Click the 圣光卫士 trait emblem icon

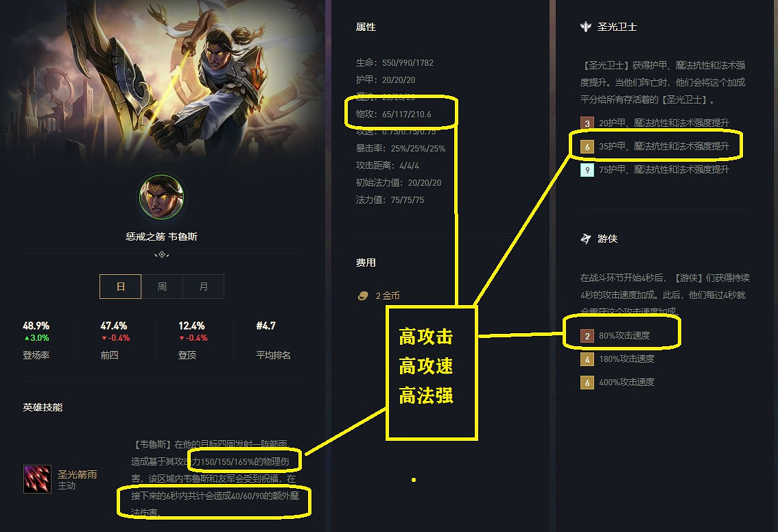[586, 27]
